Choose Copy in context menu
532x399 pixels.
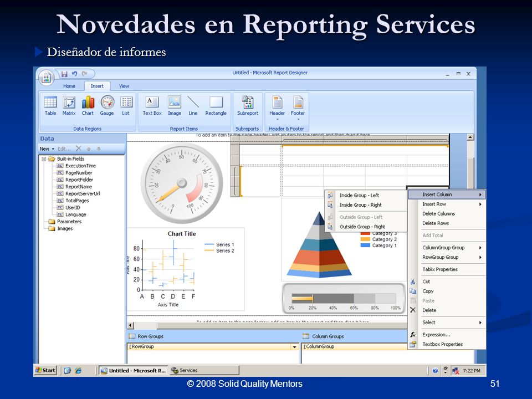click(447, 291)
